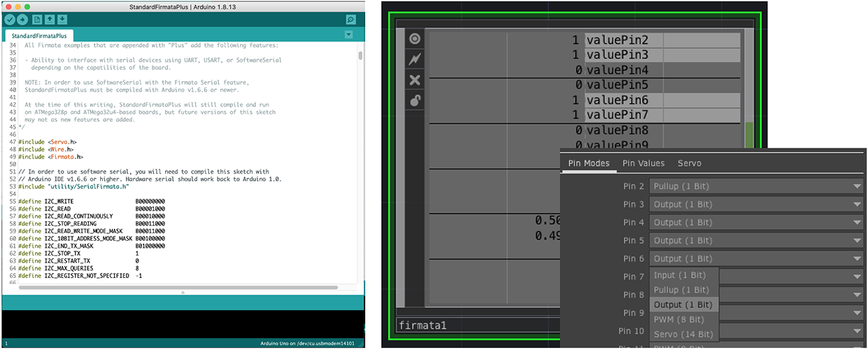Click the I2C_REGISTER_NOT_SPECIFIED define line
The height and width of the screenshot is (350, 868).
(82, 276)
